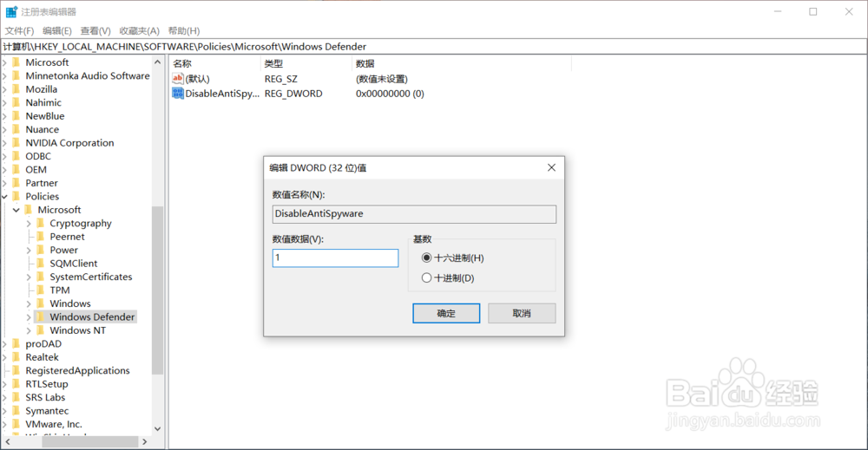
Task: Click the NVIDIA Corporation folder icon
Action: (x=16, y=142)
